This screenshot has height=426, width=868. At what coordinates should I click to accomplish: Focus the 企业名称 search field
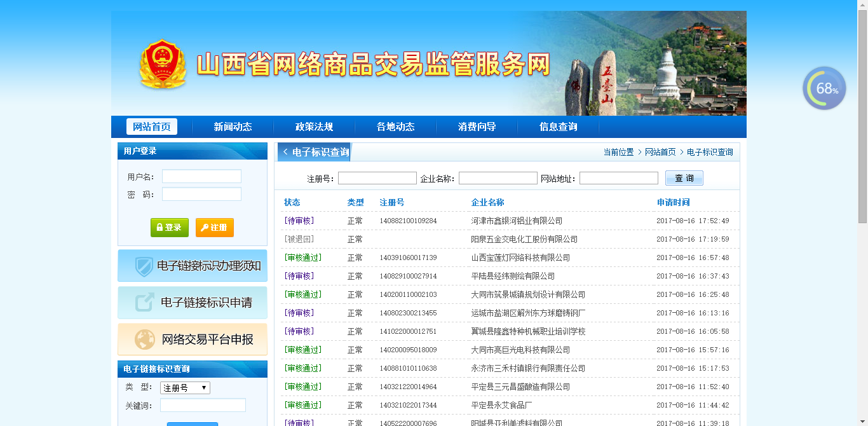coord(498,178)
